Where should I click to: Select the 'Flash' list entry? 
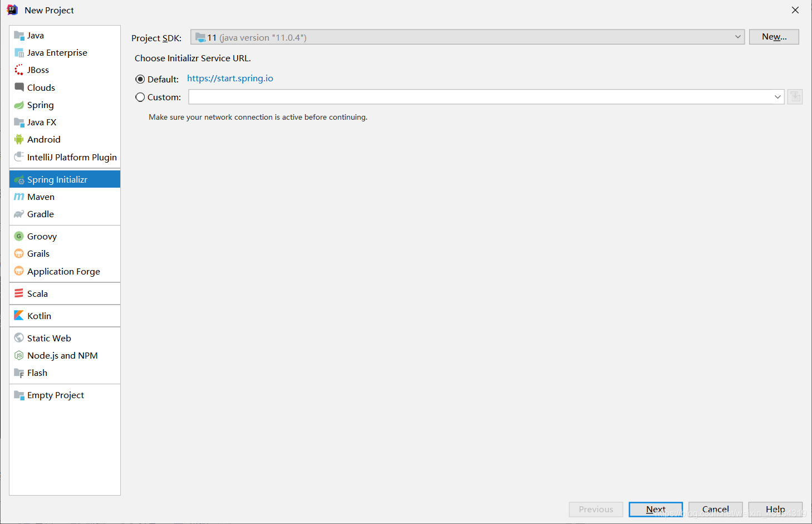pos(65,373)
